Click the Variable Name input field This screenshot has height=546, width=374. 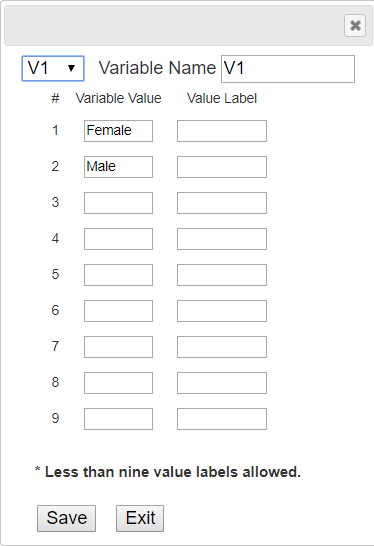point(288,69)
